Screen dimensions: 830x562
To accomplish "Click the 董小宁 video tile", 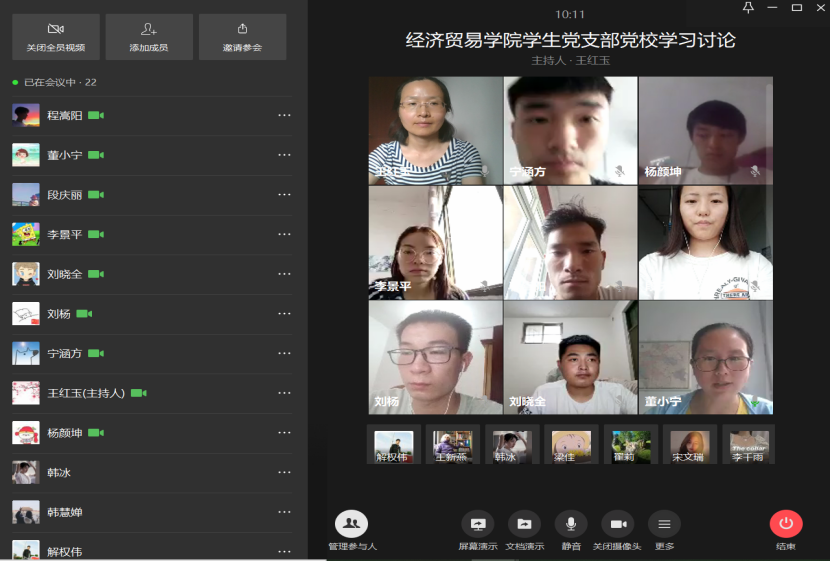I will [x=706, y=358].
